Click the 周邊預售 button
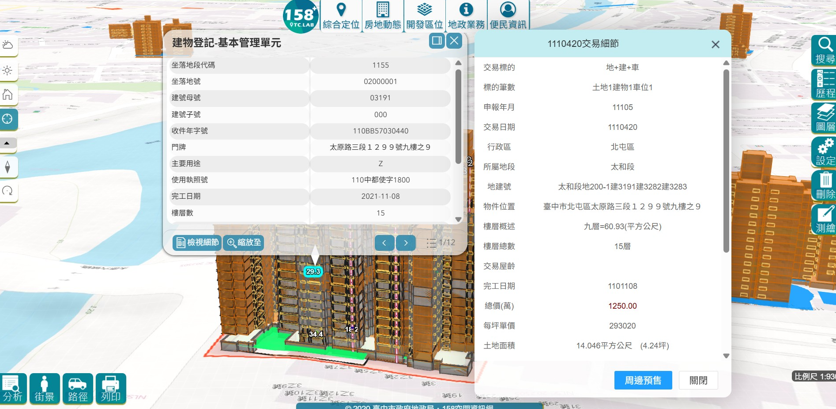The image size is (836, 409). click(642, 380)
